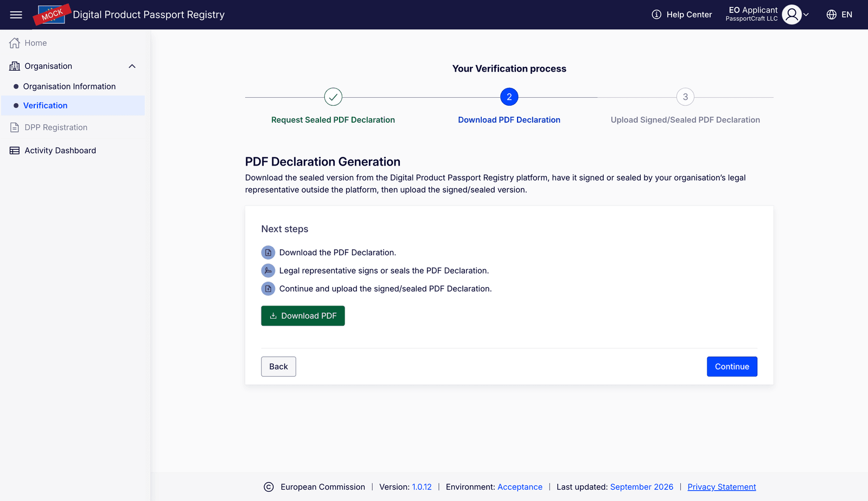Select the completed step one checkmark
This screenshot has height=501, width=868.
click(333, 97)
